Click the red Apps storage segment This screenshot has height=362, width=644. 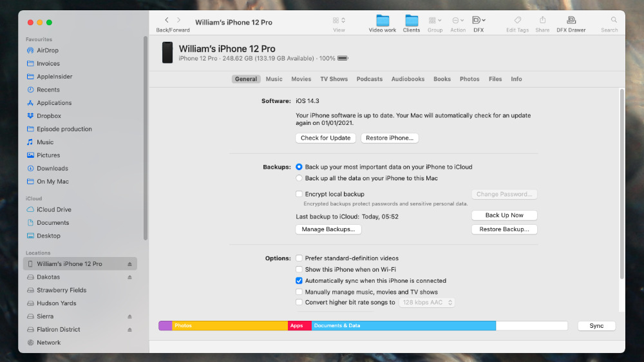click(x=299, y=326)
